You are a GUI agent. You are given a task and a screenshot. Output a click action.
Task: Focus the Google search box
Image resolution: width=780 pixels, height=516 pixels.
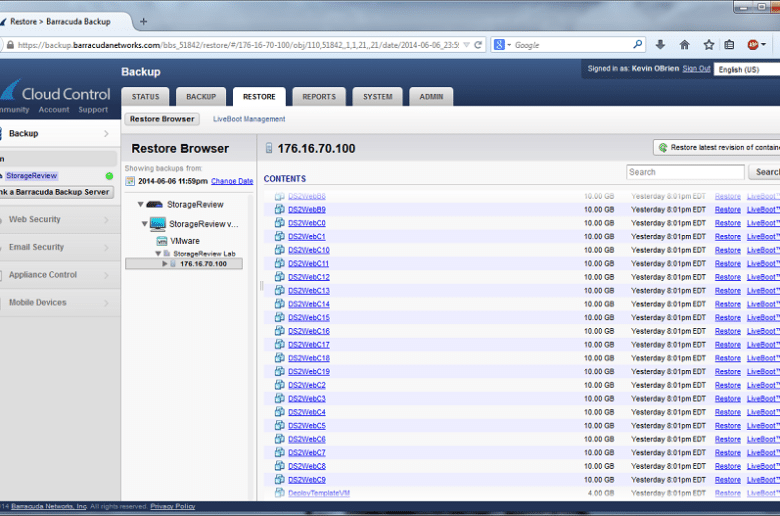coord(572,45)
